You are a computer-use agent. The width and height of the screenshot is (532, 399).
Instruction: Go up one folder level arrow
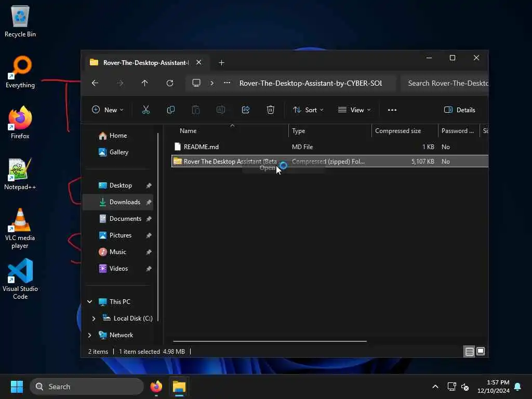click(145, 83)
